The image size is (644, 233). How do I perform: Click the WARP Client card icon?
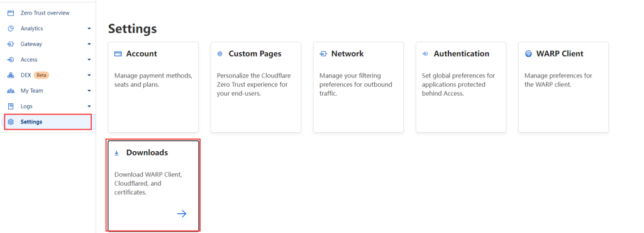pos(528,54)
